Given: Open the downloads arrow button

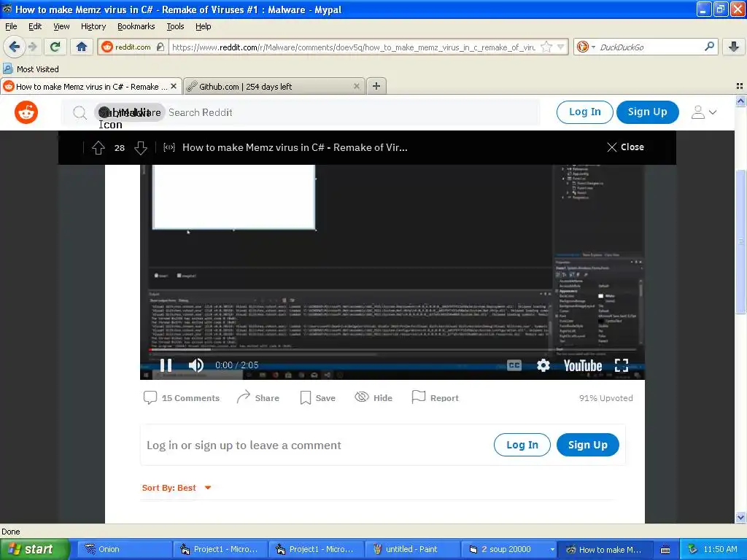Looking at the screenshot, I should pos(734,47).
